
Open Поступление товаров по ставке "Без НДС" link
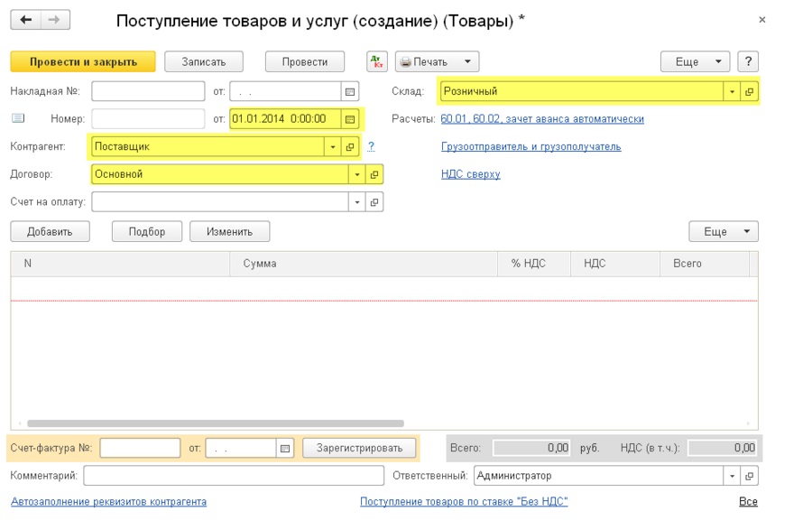pos(464,501)
